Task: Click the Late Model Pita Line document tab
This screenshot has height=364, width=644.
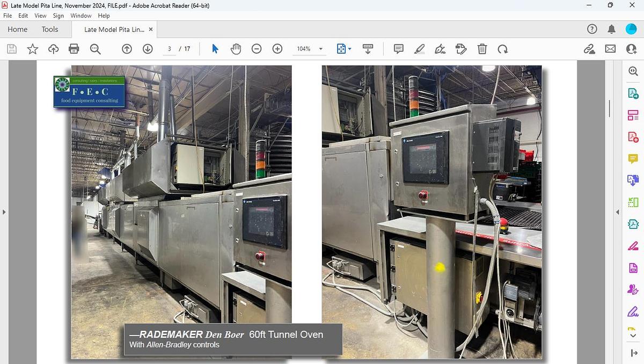Action: (x=114, y=30)
